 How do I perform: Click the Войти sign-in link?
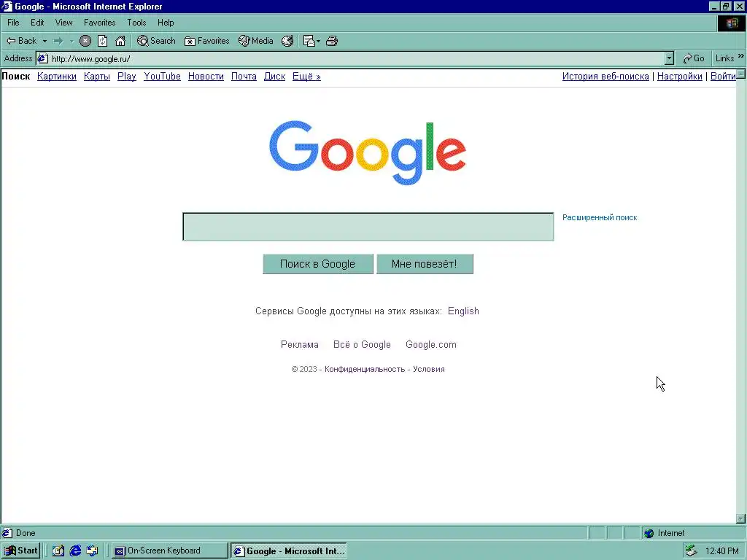(723, 76)
